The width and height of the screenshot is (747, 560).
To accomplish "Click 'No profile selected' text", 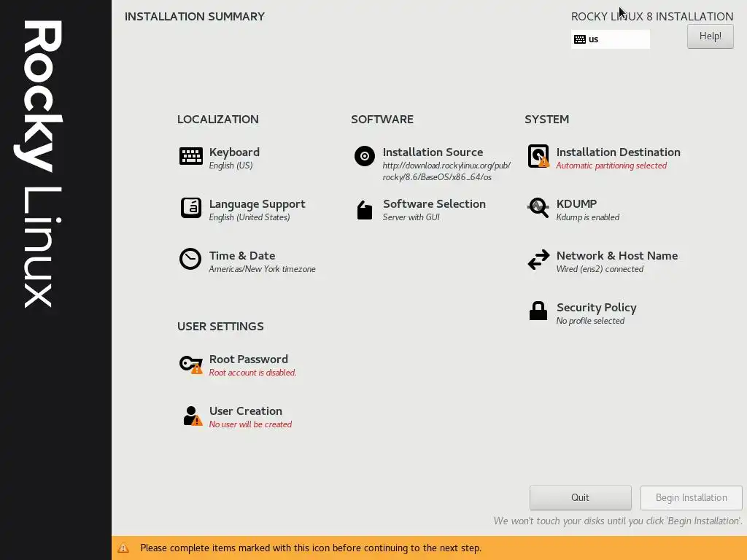I will pos(590,321).
